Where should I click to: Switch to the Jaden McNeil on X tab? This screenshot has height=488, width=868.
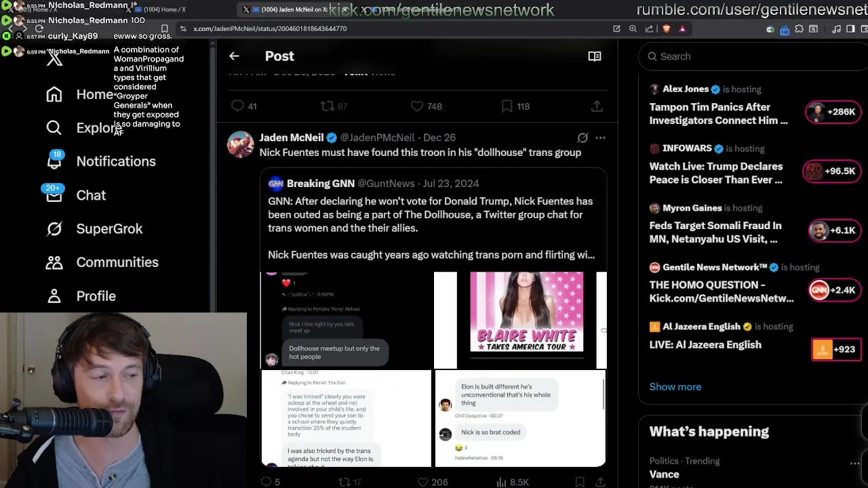(292, 9)
